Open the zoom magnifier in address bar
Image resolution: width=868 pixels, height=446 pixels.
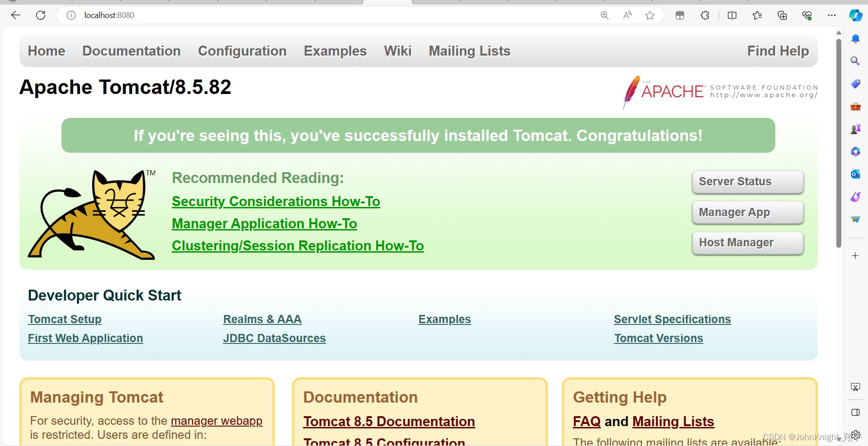tap(604, 15)
